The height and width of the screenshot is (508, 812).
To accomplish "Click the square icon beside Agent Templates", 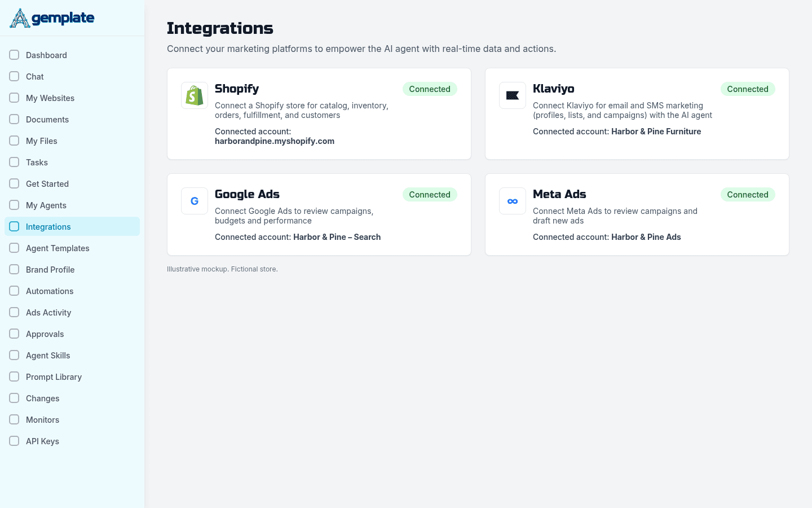I will click(14, 248).
